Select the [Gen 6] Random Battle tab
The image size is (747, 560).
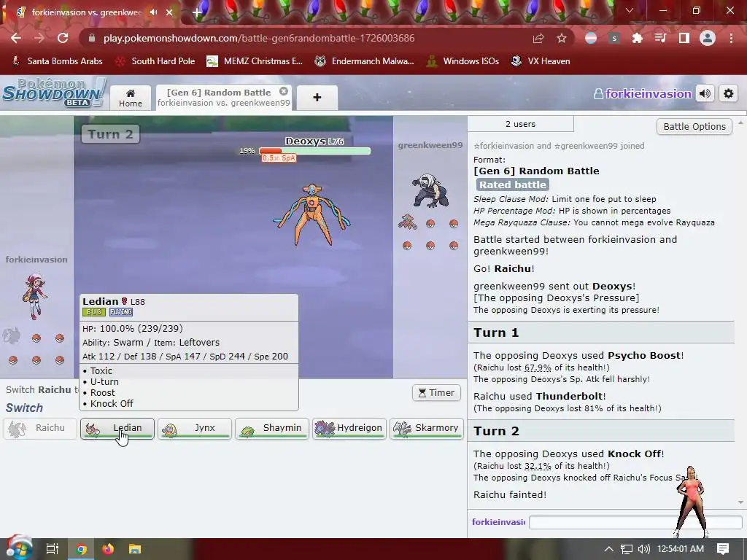223,98
